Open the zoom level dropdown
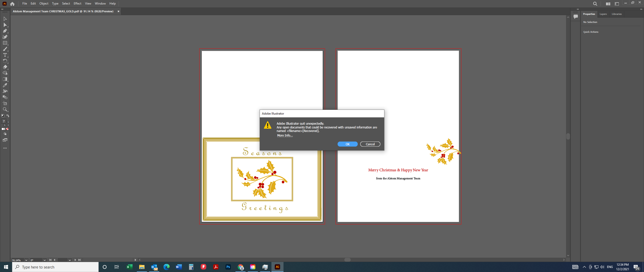 26,260
